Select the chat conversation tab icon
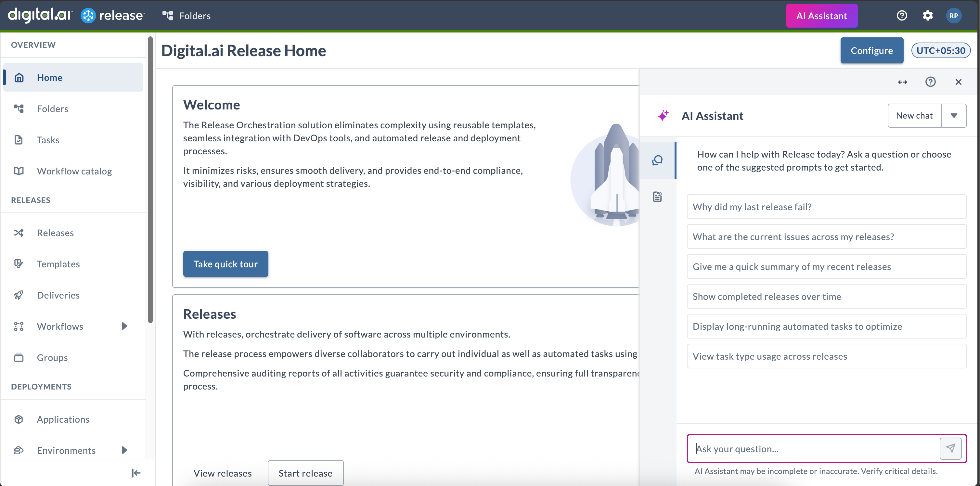The height and width of the screenshot is (486, 980). (657, 160)
